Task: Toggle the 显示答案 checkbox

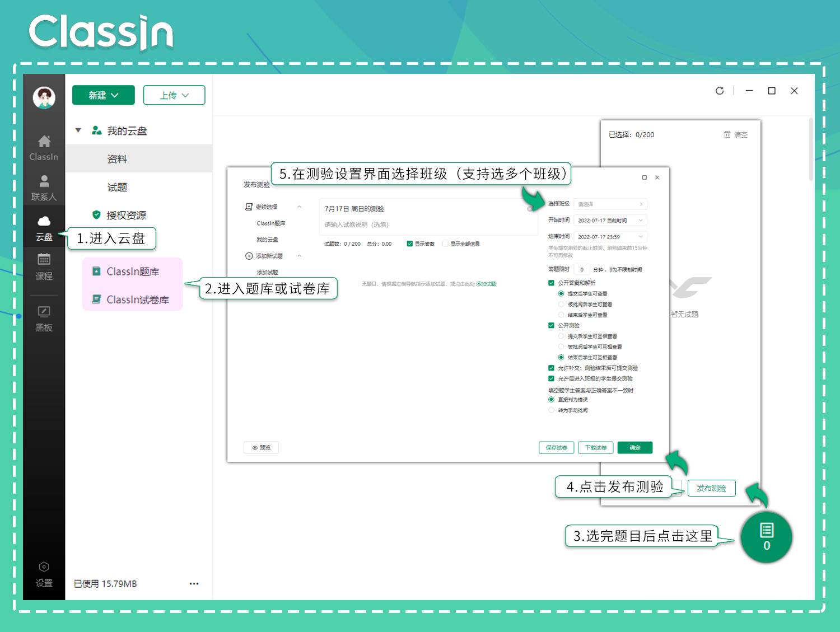Action: tap(410, 244)
